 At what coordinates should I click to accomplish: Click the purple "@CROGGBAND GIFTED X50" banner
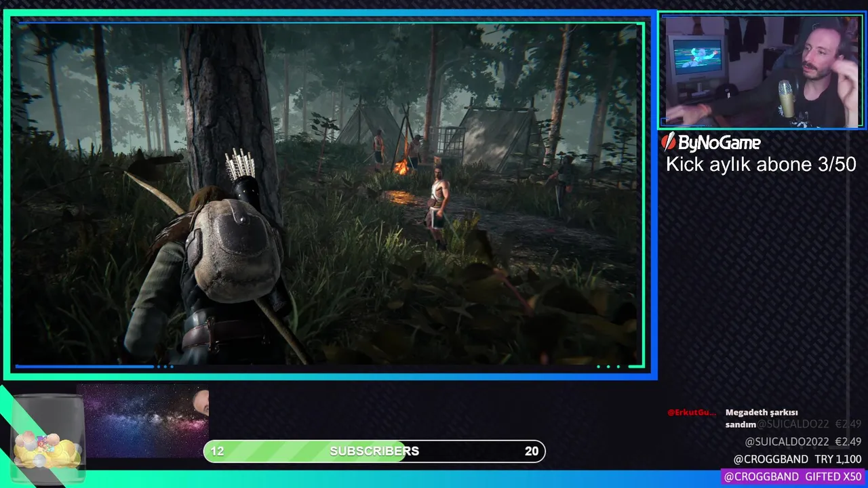(x=793, y=477)
